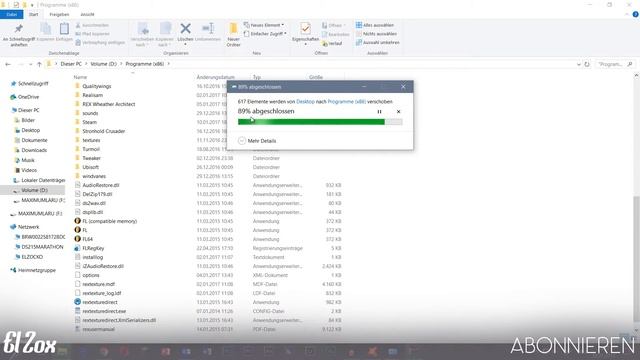Select Schnellzugriff in sidebar
The height and width of the screenshot is (360, 640).
pyautogui.click(x=29, y=84)
